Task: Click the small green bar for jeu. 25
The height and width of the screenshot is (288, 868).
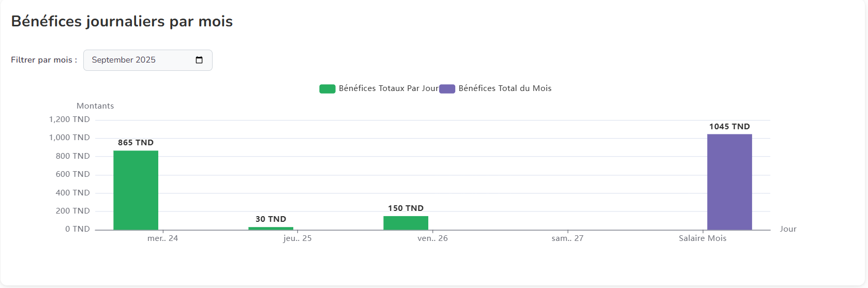Action: pos(271,228)
